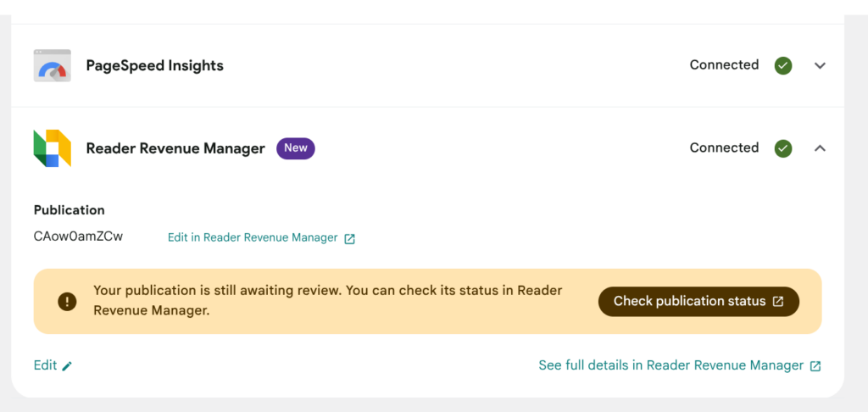Click the publication ID CAowOamZCw
868x412 pixels.
coord(78,237)
